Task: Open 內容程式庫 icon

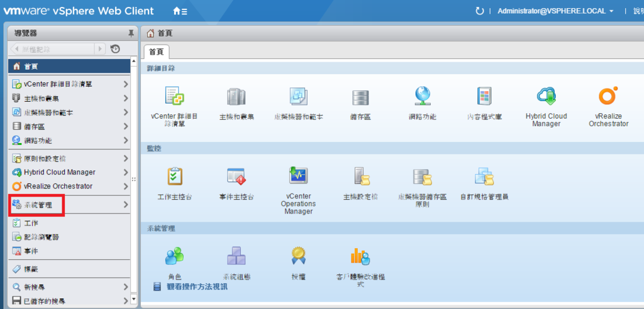Action: click(484, 96)
